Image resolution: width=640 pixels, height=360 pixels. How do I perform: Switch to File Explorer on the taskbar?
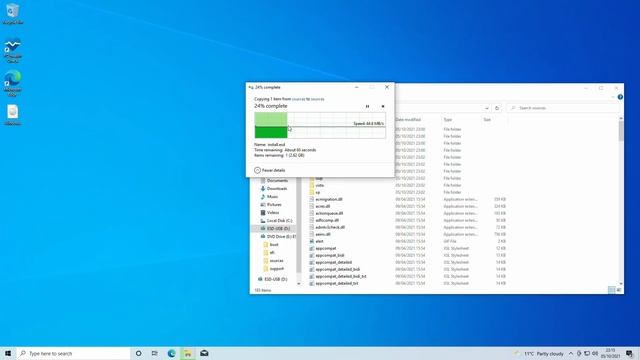coord(188,353)
